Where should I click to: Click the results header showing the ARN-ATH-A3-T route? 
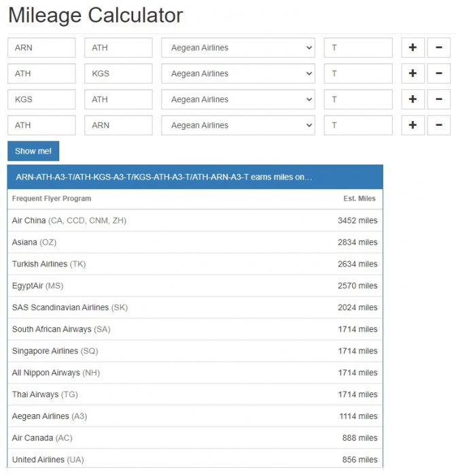(x=195, y=177)
